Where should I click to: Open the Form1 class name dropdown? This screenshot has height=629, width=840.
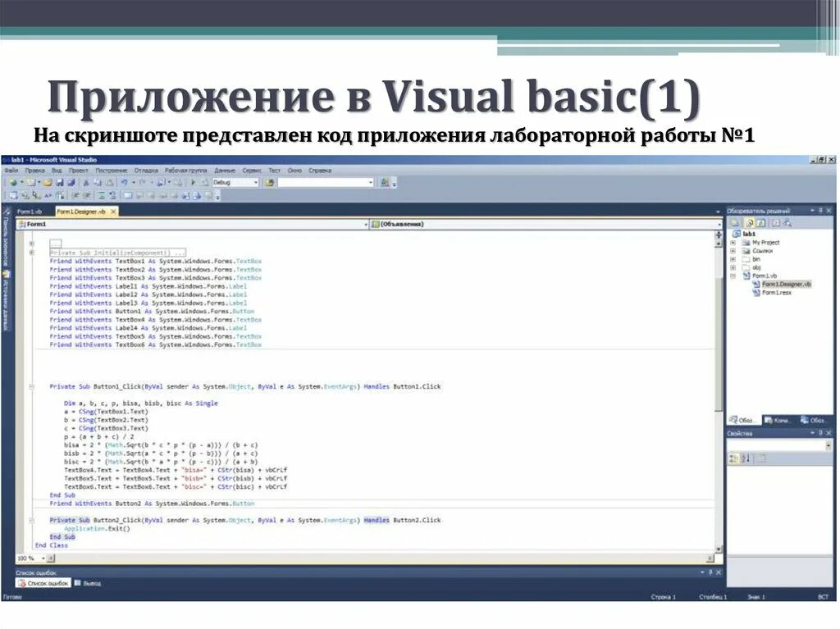click(x=366, y=225)
